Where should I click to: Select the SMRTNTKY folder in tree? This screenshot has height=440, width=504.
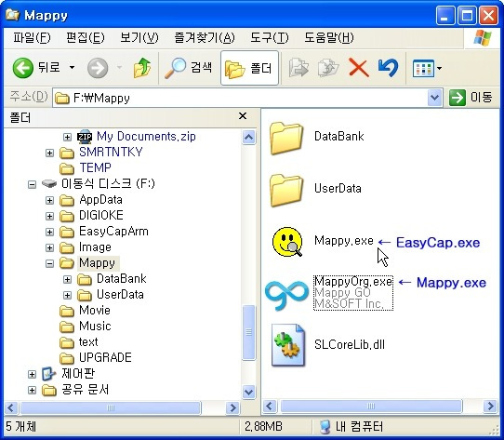111,153
